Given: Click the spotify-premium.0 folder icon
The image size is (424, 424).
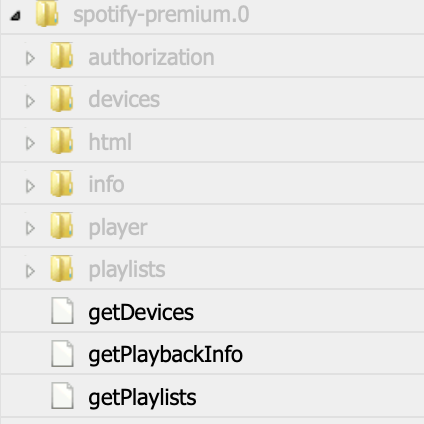Looking at the screenshot, I should pos(47,13).
